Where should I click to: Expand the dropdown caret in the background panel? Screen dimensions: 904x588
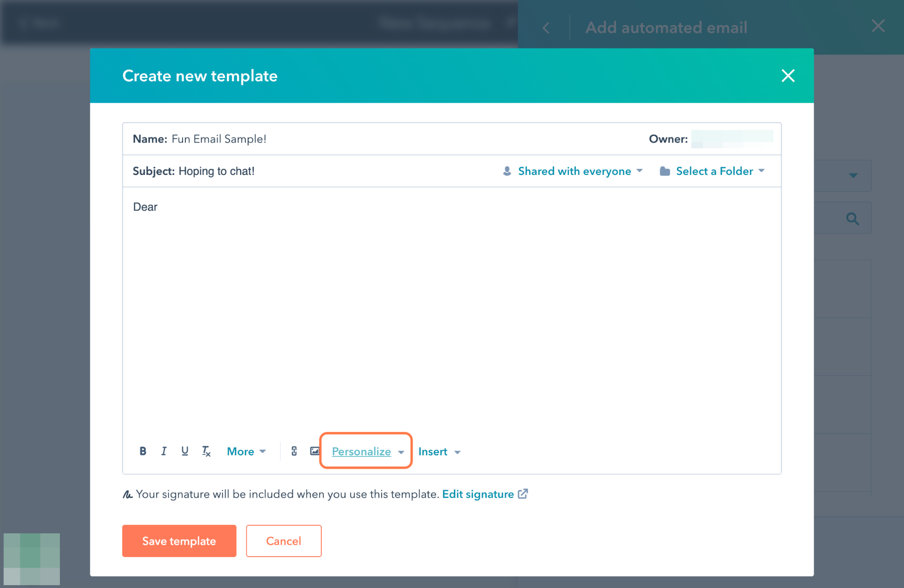pos(854,175)
